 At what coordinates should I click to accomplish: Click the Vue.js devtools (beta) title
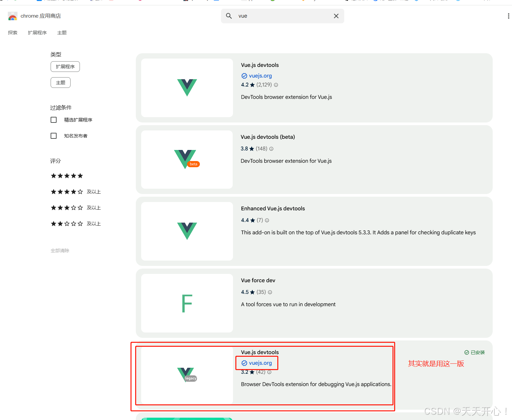pos(268,137)
